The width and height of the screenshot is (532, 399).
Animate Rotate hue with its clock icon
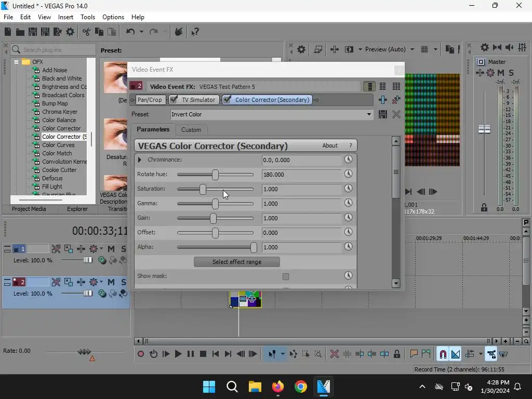pos(349,174)
